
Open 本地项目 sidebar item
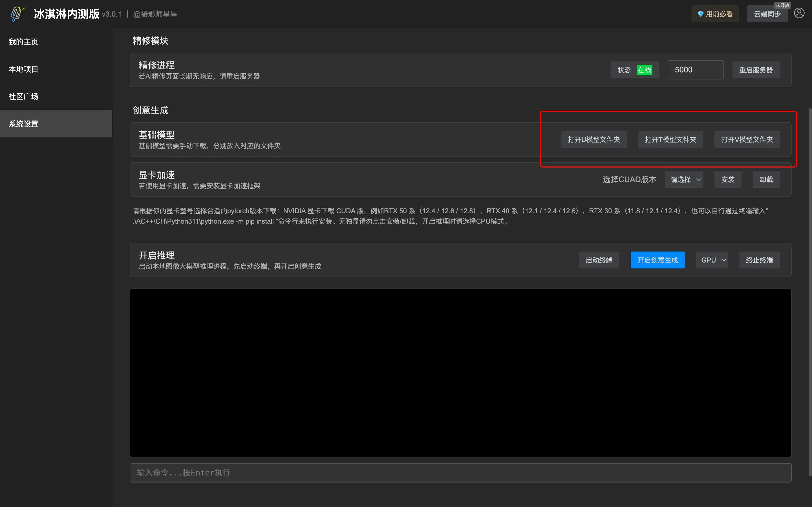pyautogui.click(x=23, y=69)
